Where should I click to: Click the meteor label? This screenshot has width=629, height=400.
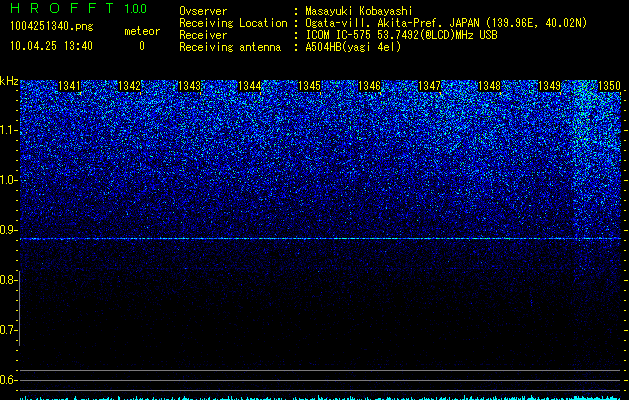(142, 31)
